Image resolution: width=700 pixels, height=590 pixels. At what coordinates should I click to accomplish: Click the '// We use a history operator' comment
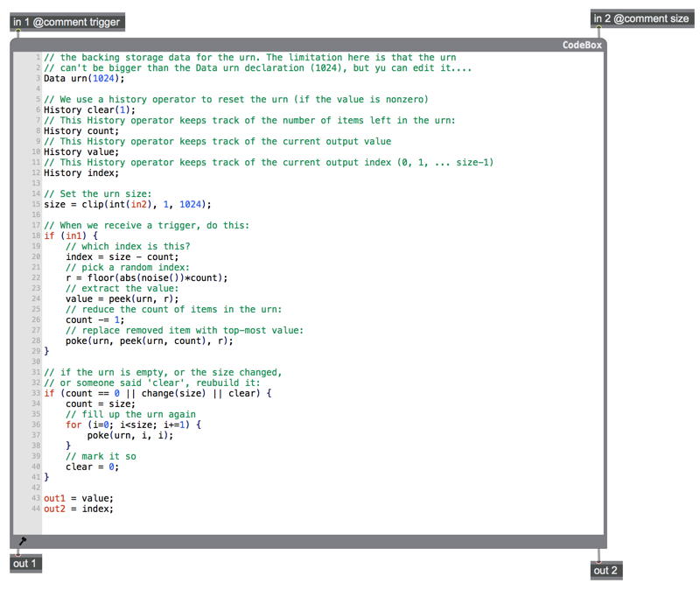click(x=235, y=99)
